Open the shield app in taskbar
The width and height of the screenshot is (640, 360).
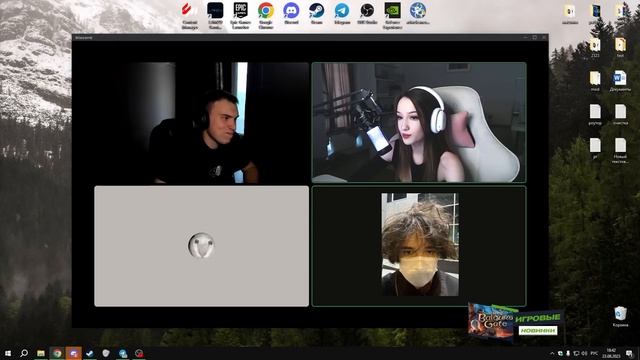click(106, 353)
